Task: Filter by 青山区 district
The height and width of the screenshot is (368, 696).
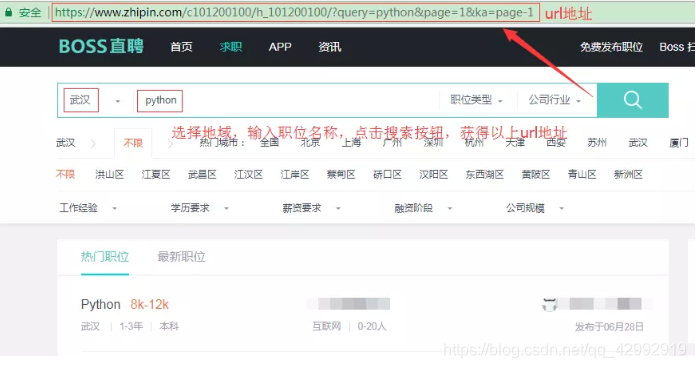Action: pos(582,174)
